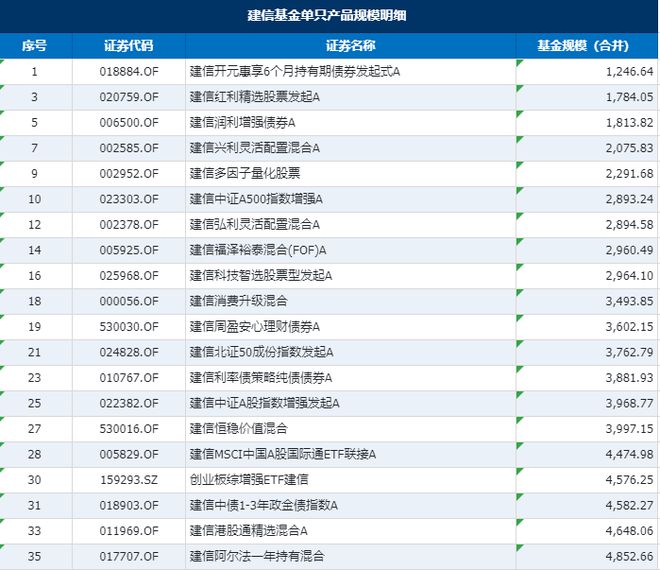The image size is (660, 570).
Task: Select the 序号 column header
Action: tap(35, 45)
